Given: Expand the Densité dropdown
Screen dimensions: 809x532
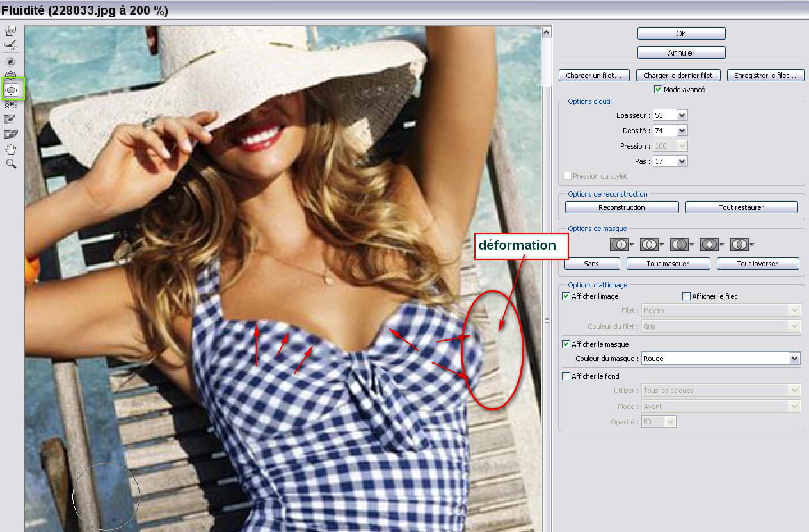Looking at the screenshot, I should [x=682, y=131].
